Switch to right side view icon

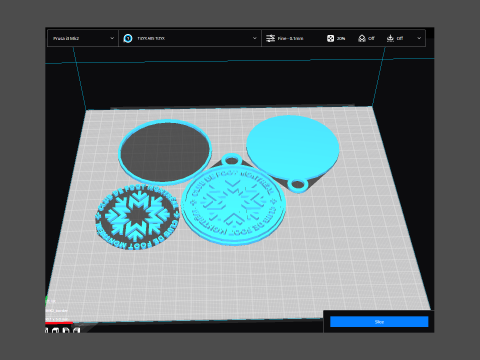(x=77, y=330)
